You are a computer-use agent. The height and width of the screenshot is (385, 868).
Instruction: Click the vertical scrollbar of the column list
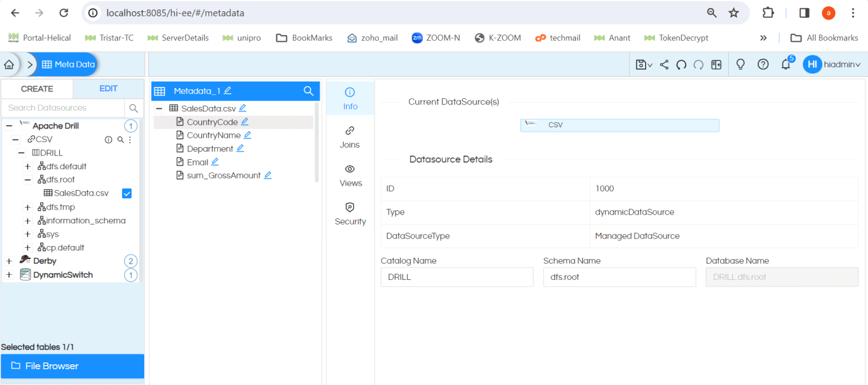tap(317, 143)
